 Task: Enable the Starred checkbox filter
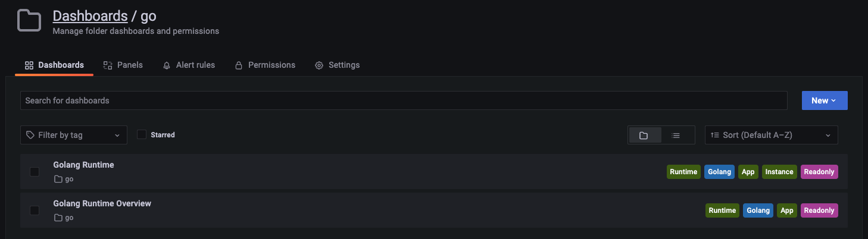pyautogui.click(x=142, y=135)
